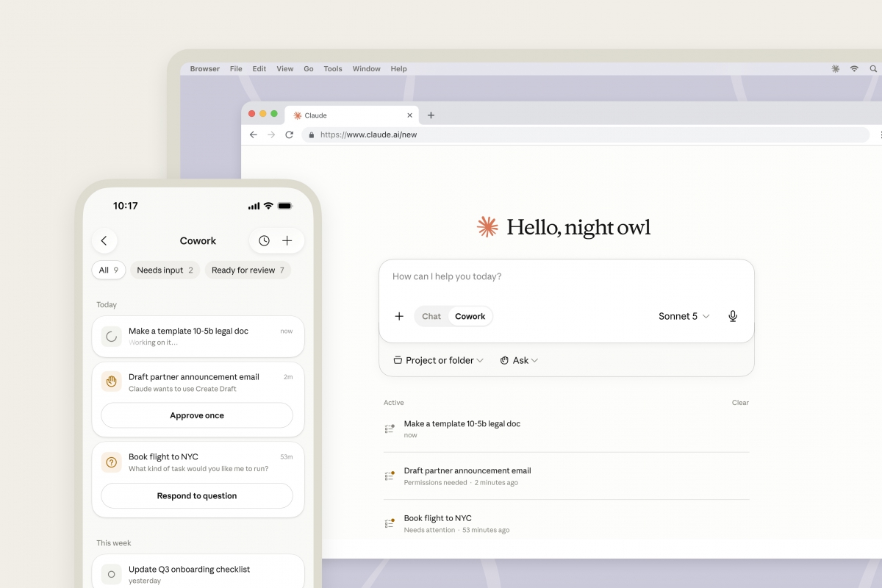Reload the claude.ai page
The height and width of the screenshot is (588, 882).
click(x=290, y=135)
